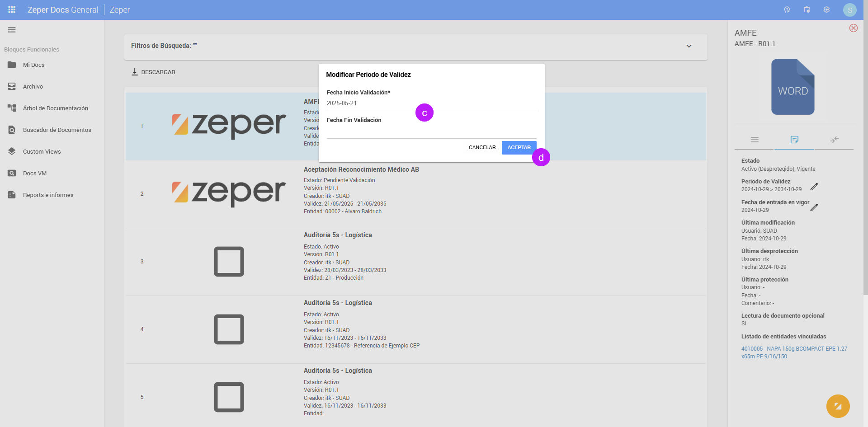868x427 pixels.
Task: Expand the Filtros de Búsqueda chevron
Action: 689,46
